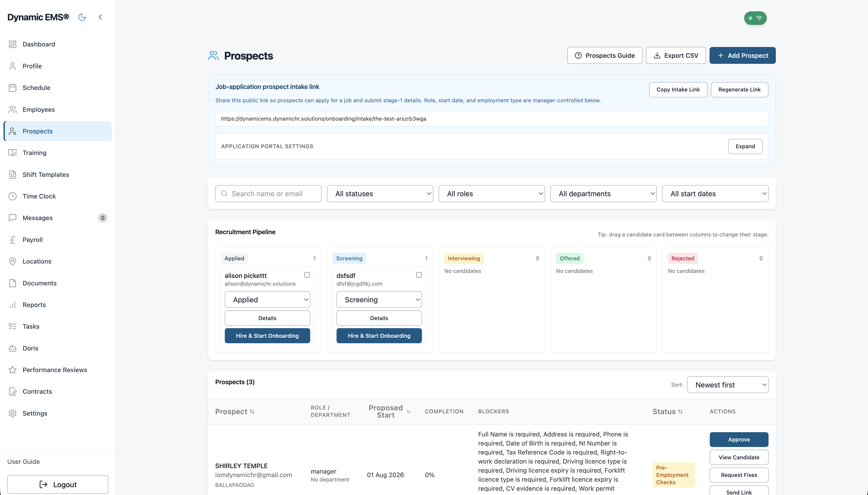Open Training sidebar item
This screenshot has width=868, height=495.
point(58,153)
